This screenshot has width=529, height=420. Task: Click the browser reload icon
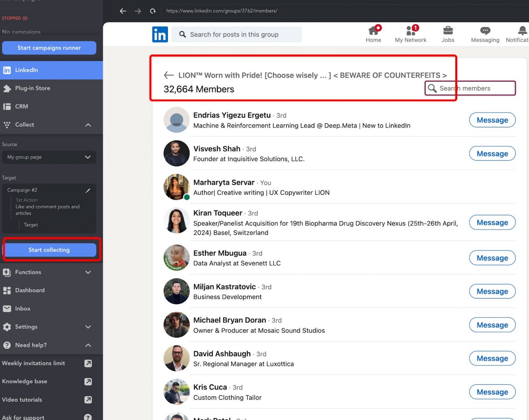coord(152,11)
